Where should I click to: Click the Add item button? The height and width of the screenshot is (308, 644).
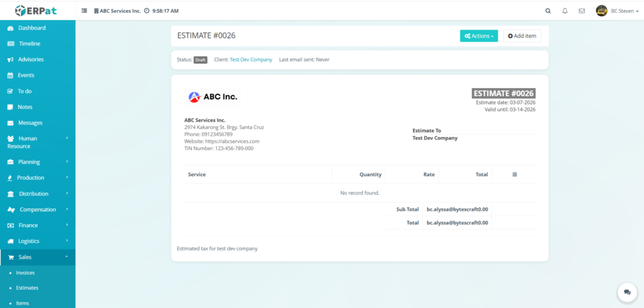pos(522,36)
